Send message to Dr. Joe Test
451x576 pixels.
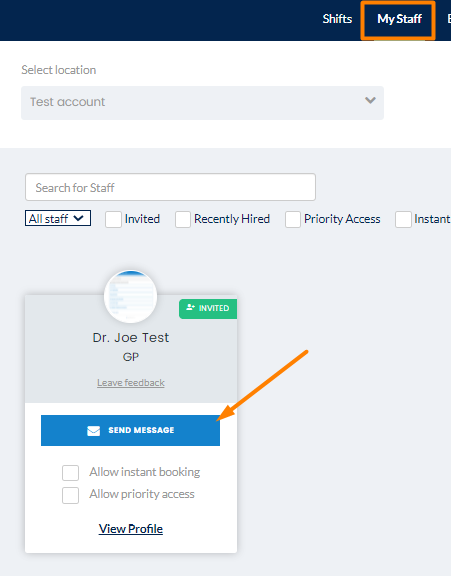130,431
